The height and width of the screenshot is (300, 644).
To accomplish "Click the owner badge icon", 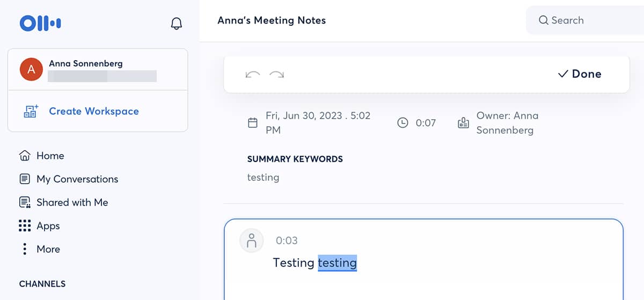I will [463, 123].
